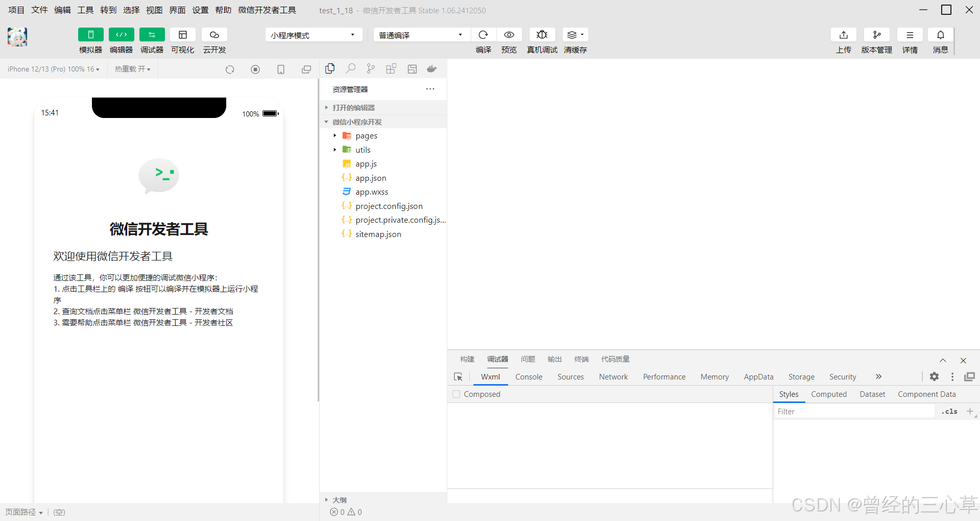Image resolution: width=980 pixels, height=521 pixels.
Task: Click the split layout icon in sidebar
Action: (x=412, y=68)
